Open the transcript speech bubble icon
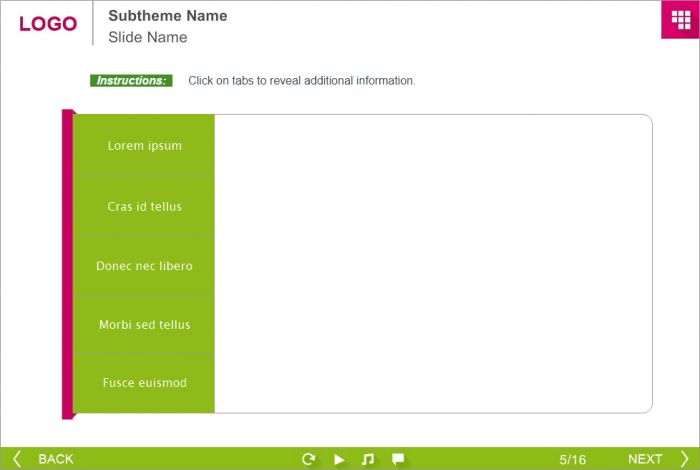700x470 pixels. (x=398, y=459)
